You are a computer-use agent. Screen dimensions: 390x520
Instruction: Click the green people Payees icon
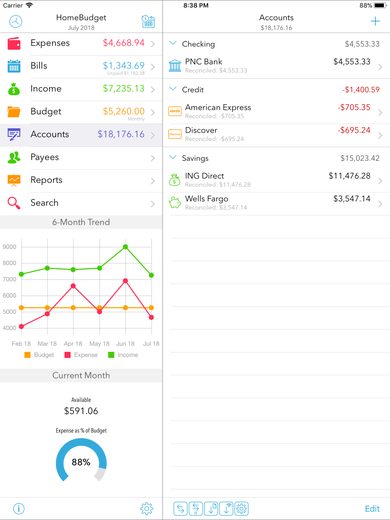tap(14, 157)
